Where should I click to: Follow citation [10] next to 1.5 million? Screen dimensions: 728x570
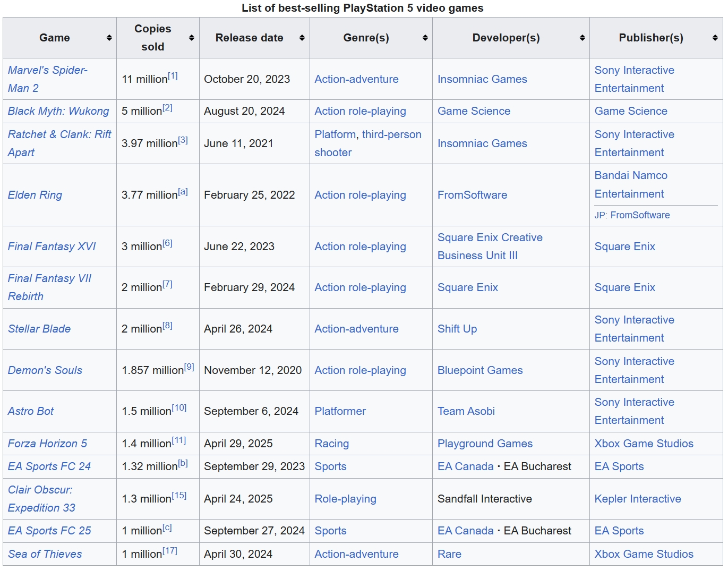pos(179,408)
